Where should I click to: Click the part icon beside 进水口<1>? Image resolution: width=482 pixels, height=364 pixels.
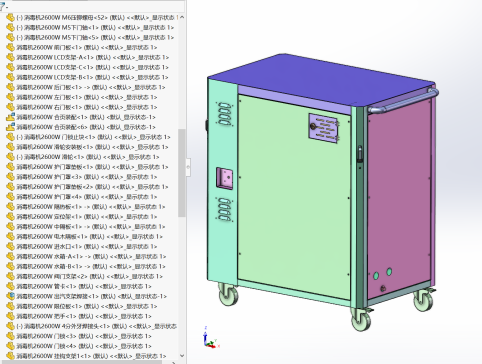click(10, 246)
